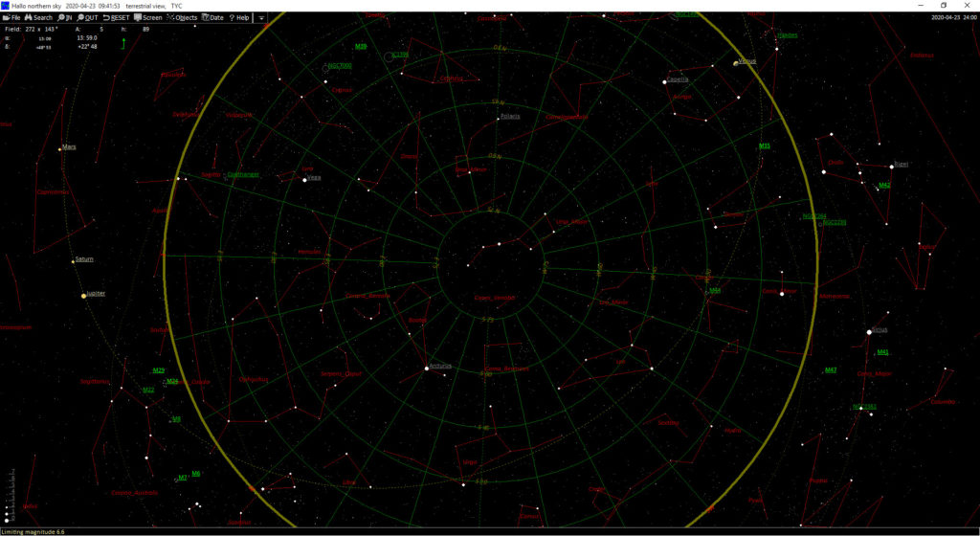This screenshot has width=980, height=536.
Task: Select Lagoon nebula M8 label
Action: [x=176, y=419]
